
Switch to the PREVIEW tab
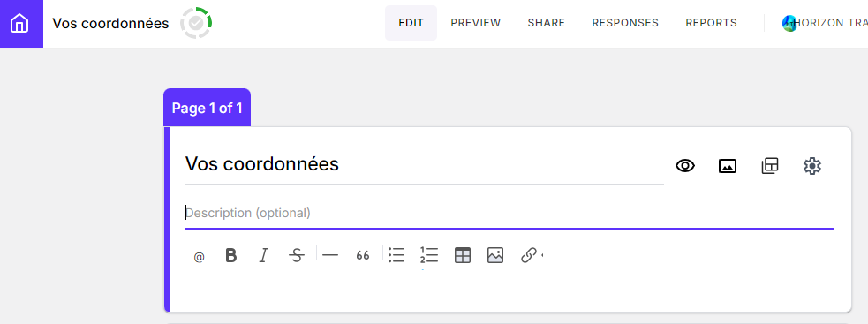pos(476,23)
